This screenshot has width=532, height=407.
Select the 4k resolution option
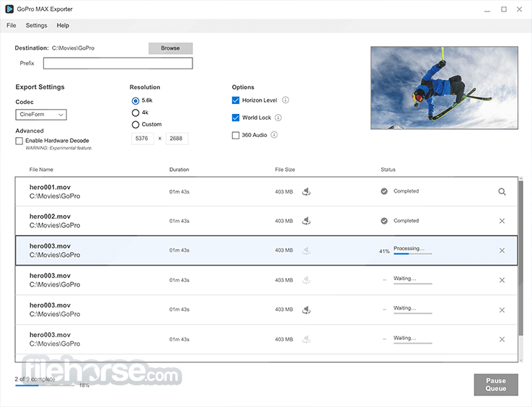coord(136,113)
